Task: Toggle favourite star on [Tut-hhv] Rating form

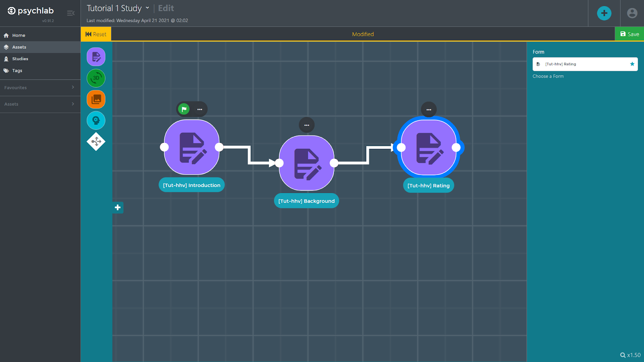Action: point(632,64)
